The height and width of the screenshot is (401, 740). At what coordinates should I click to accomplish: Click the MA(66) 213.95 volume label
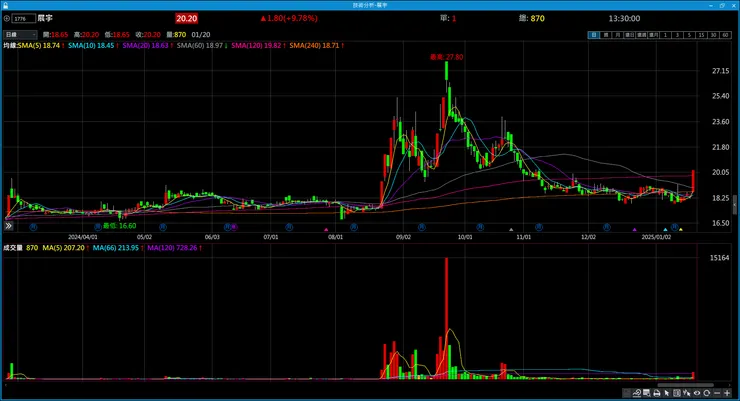(x=118, y=248)
